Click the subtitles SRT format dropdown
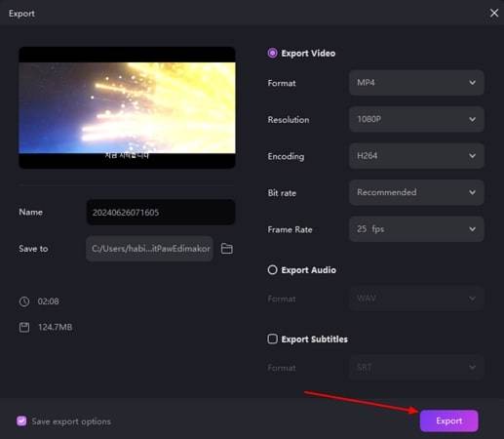Image resolution: width=504 pixels, height=439 pixels. tap(416, 368)
